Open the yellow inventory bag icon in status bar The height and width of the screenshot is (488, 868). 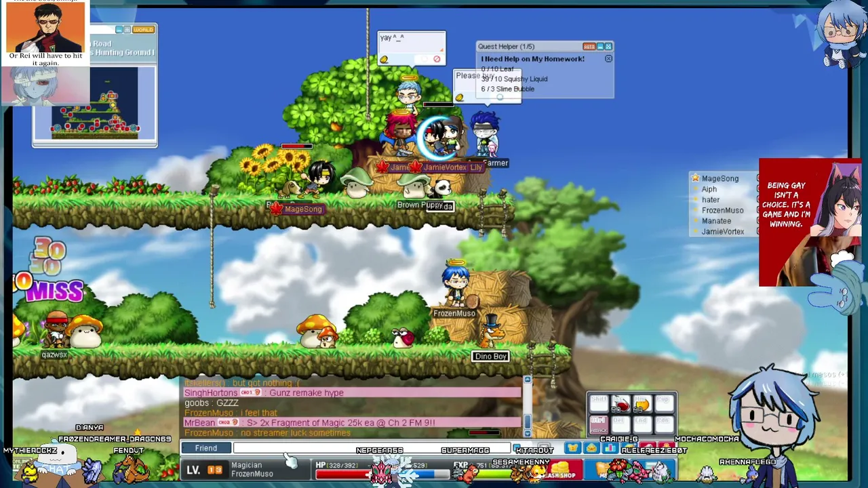(591, 448)
